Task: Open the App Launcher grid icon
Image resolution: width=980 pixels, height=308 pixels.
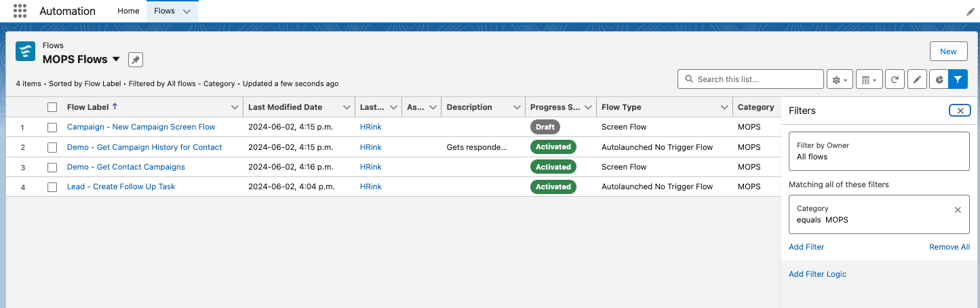Action: (x=20, y=11)
